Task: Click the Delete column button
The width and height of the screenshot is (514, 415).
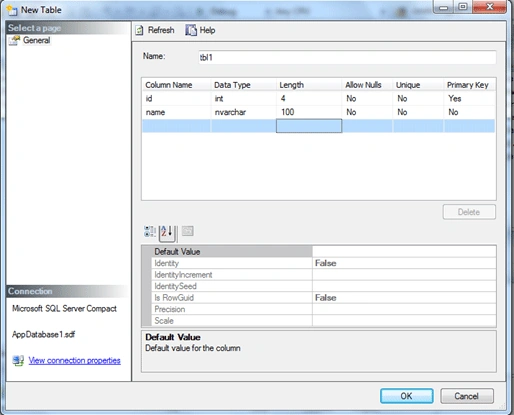Action: point(469,212)
